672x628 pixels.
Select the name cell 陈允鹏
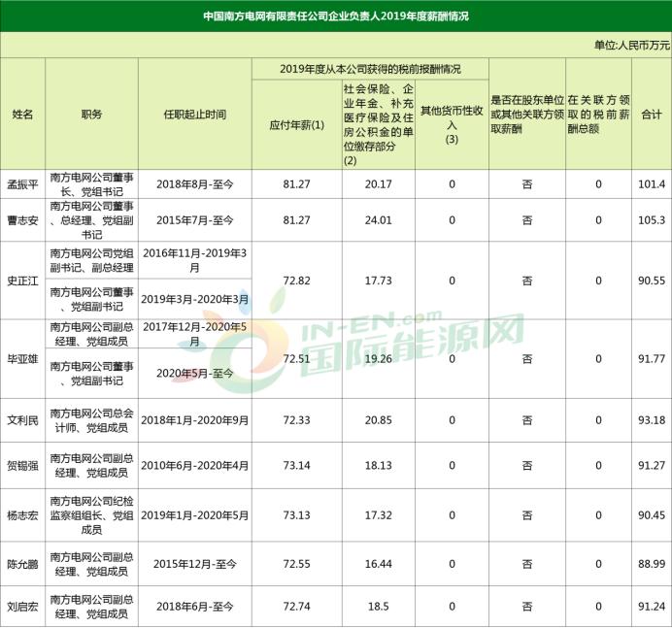(x=22, y=564)
